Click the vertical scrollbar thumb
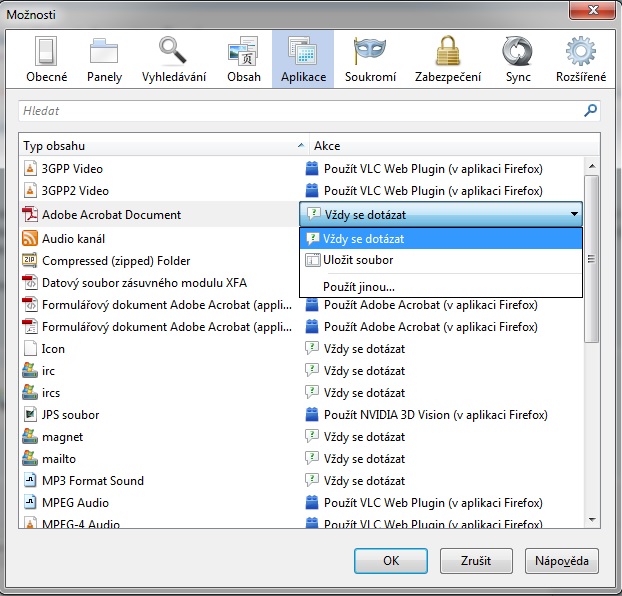This screenshot has width=622, height=596. coord(591,259)
